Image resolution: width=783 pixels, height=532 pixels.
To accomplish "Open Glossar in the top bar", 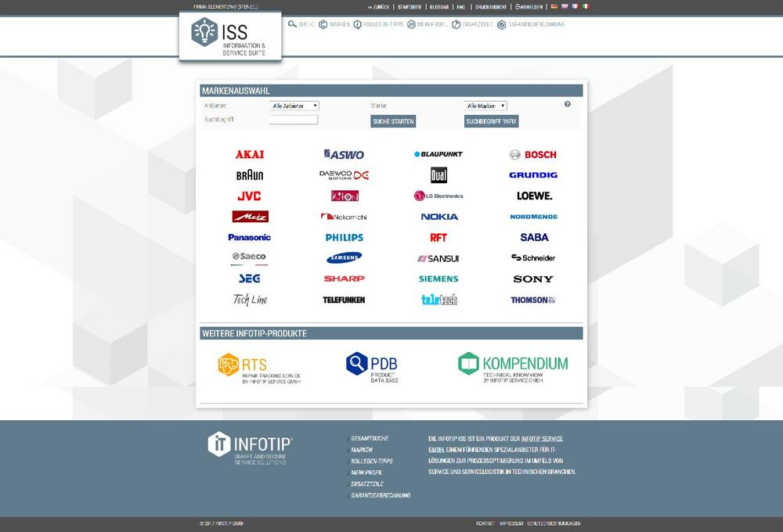I will tap(439, 7).
